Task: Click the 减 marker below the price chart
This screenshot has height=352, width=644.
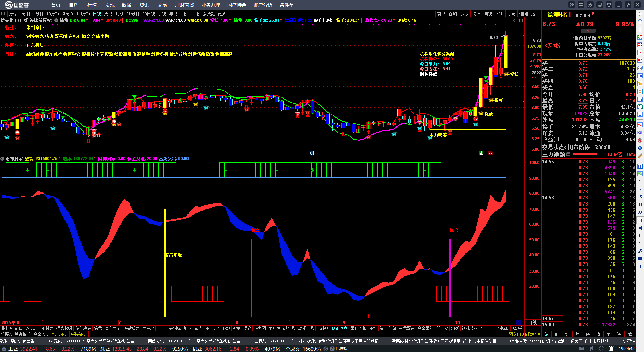Action: coord(481,153)
